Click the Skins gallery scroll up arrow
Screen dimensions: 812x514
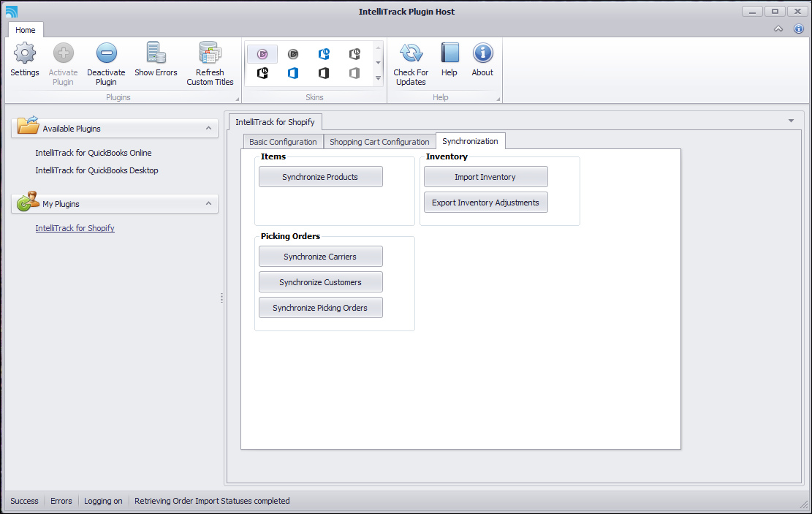click(378, 48)
